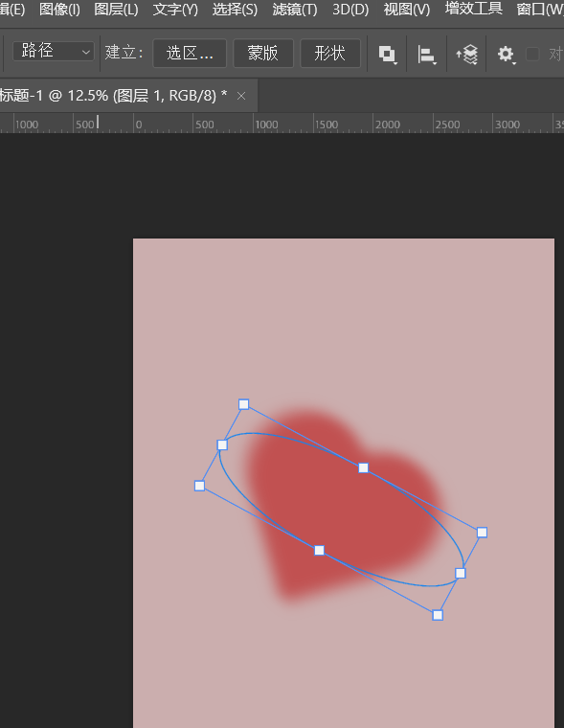Open the 图层(L) menu

[116, 10]
